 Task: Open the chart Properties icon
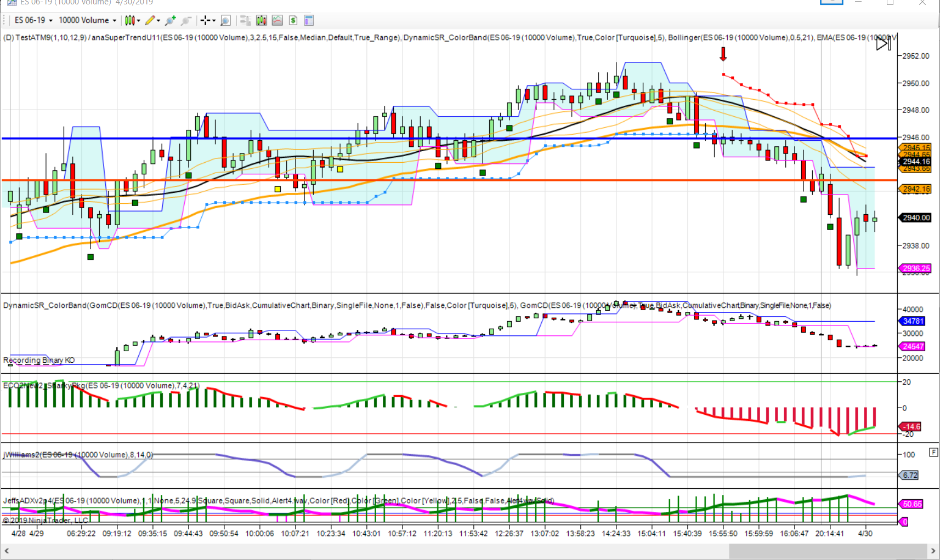(309, 20)
